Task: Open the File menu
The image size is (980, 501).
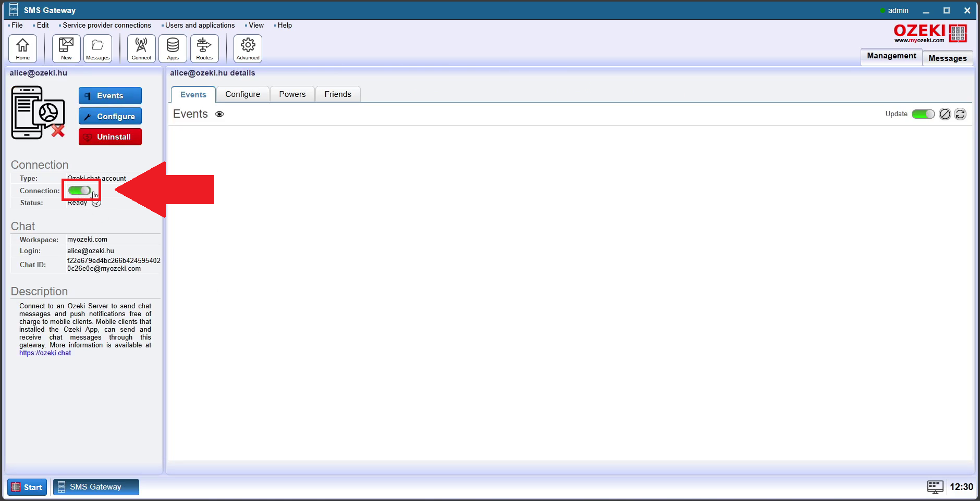Action: (17, 25)
